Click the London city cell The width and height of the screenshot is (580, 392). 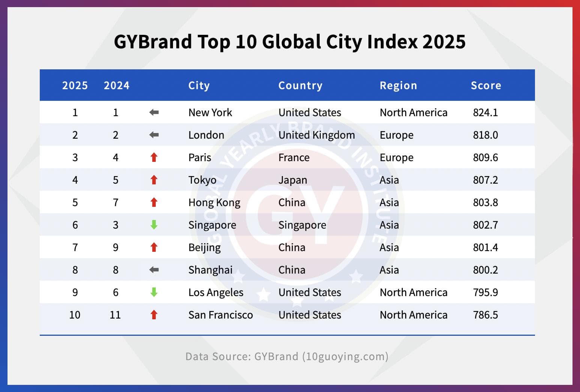pos(206,135)
